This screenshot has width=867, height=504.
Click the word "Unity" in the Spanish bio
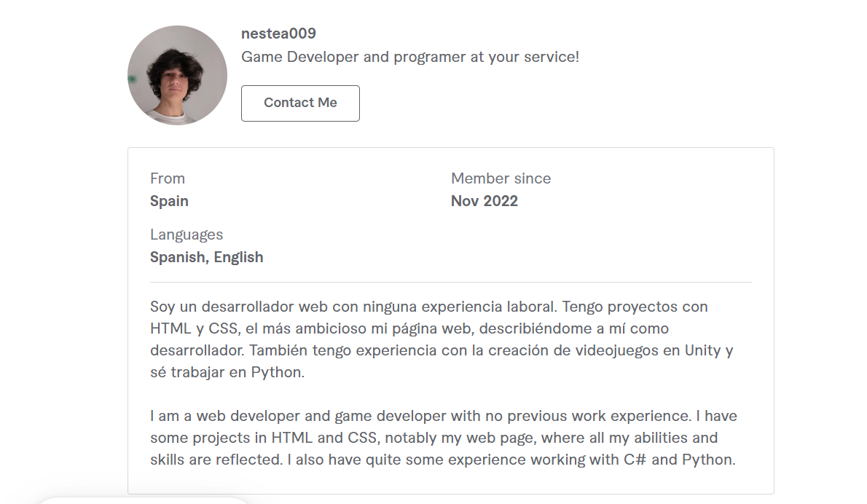coord(702,350)
